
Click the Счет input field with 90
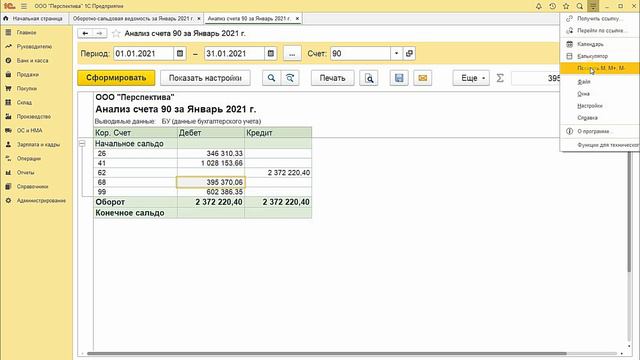tap(361, 53)
